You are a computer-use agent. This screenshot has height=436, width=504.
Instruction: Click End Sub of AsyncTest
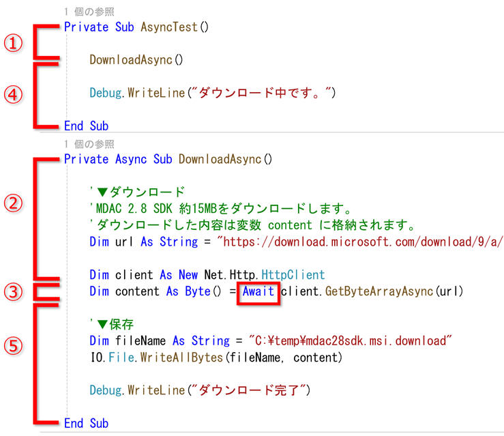pos(86,126)
